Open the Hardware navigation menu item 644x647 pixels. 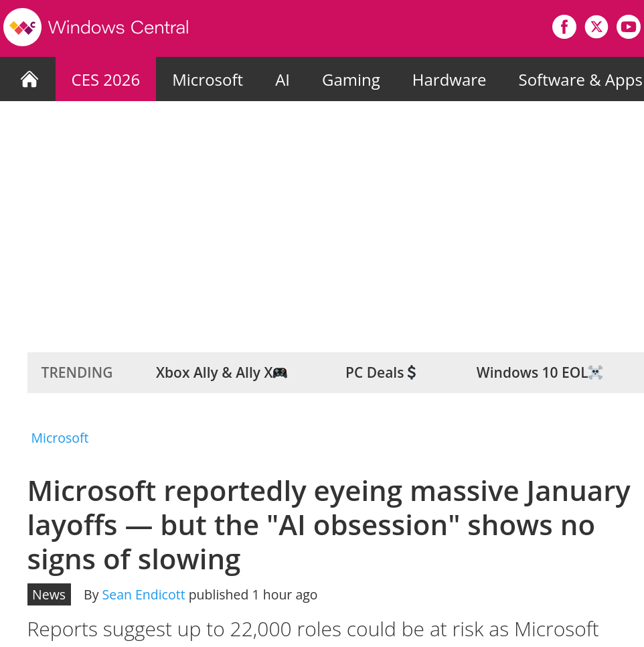[449, 80]
